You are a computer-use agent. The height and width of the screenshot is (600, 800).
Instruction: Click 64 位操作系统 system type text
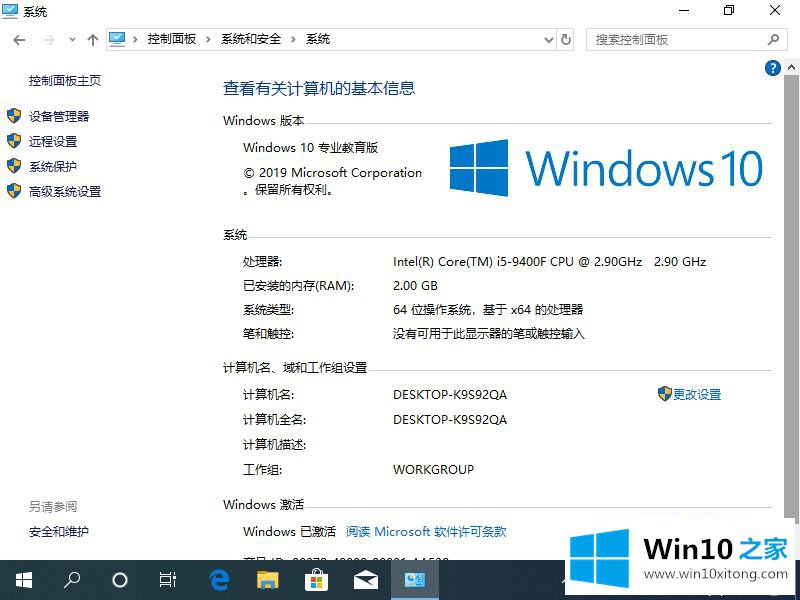pyautogui.click(x=488, y=310)
